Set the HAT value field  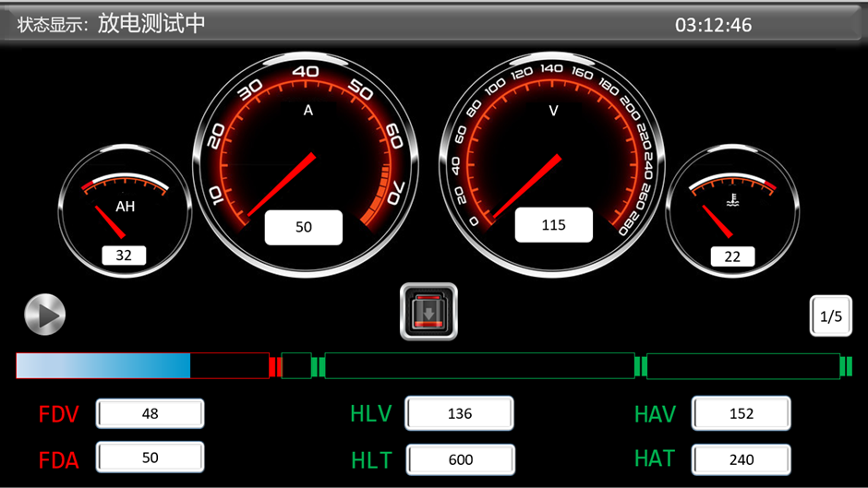[x=741, y=459]
